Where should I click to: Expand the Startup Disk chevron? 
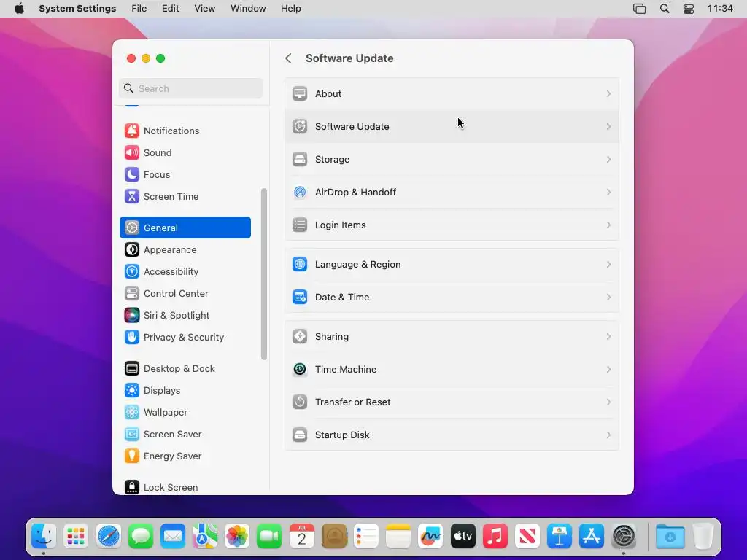(x=608, y=435)
